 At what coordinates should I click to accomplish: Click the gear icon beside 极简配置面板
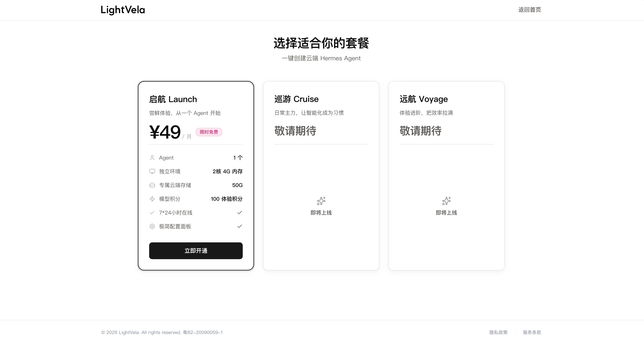point(152,226)
